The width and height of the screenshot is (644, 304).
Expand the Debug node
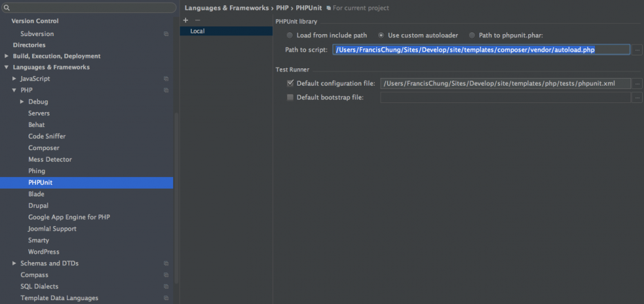point(22,102)
